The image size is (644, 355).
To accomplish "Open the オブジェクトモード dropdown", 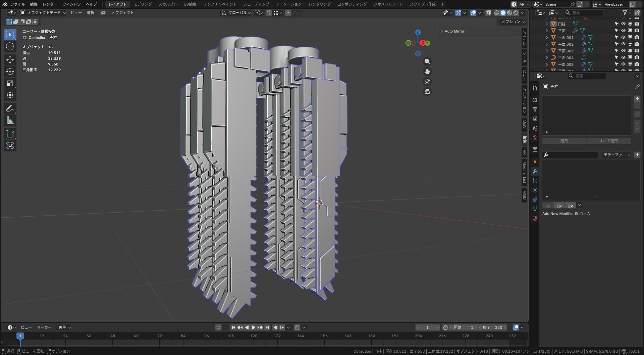I will pyautogui.click(x=43, y=13).
